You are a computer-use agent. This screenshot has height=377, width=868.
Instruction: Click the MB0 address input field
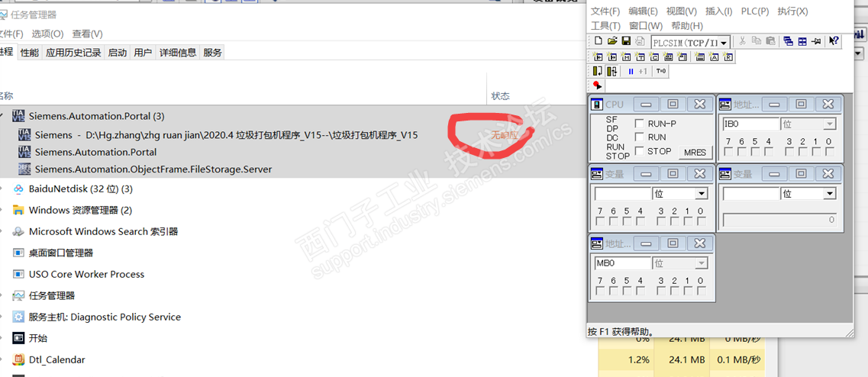coord(622,263)
